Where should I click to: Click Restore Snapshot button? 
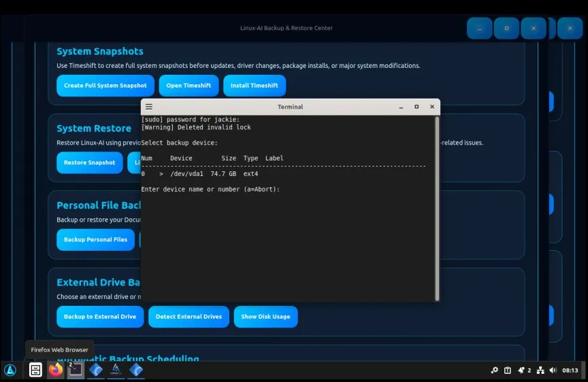(x=89, y=162)
